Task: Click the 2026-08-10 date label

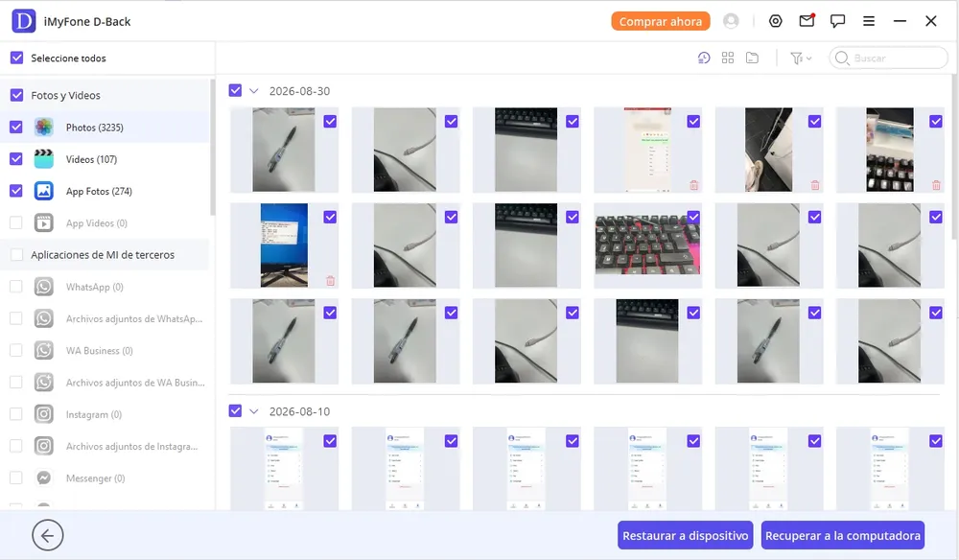Action: [x=299, y=411]
